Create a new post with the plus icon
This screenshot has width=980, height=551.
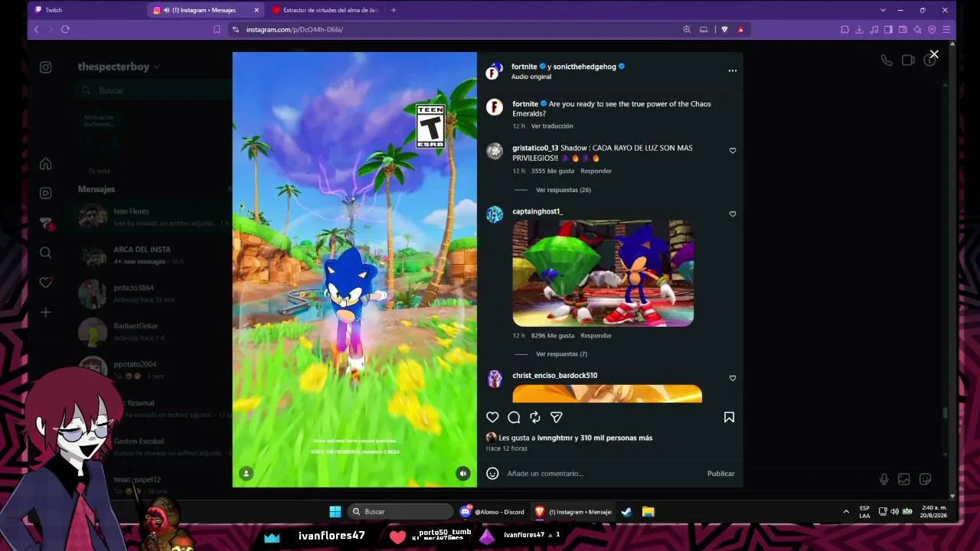(x=46, y=312)
